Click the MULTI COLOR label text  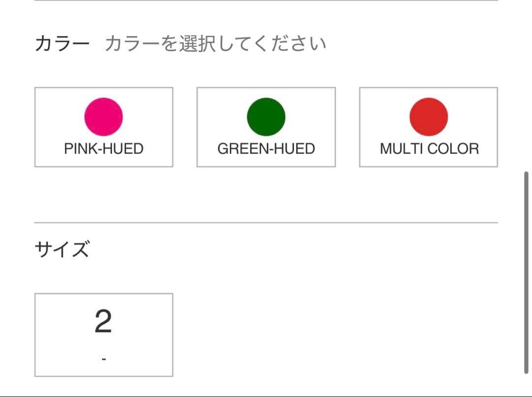(x=428, y=148)
